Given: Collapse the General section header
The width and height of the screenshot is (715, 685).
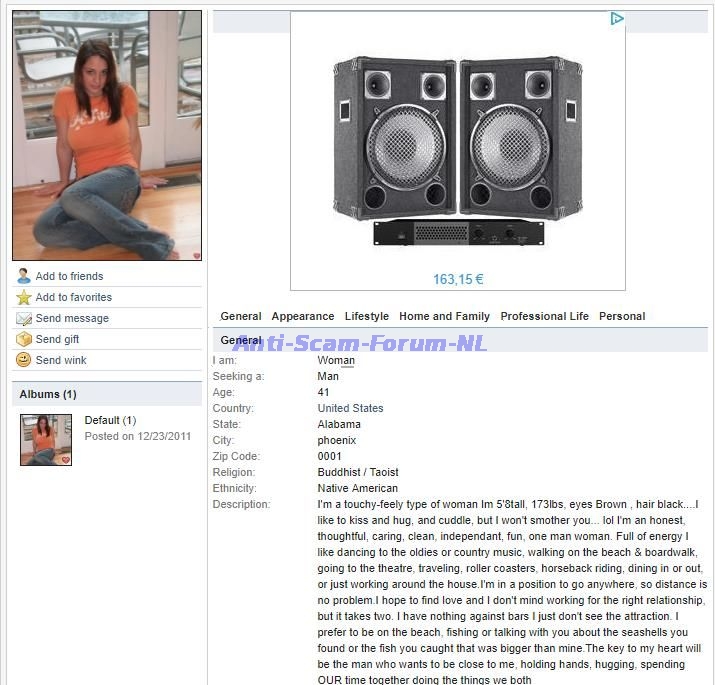Looking at the screenshot, I should coord(241,340).
